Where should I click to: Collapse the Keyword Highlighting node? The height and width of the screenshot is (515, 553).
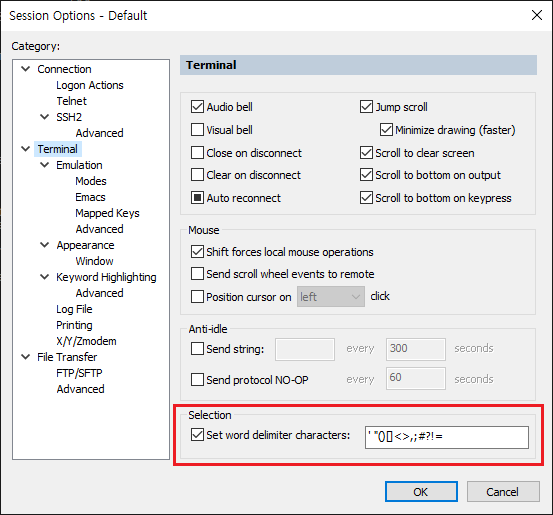point(44,277)
